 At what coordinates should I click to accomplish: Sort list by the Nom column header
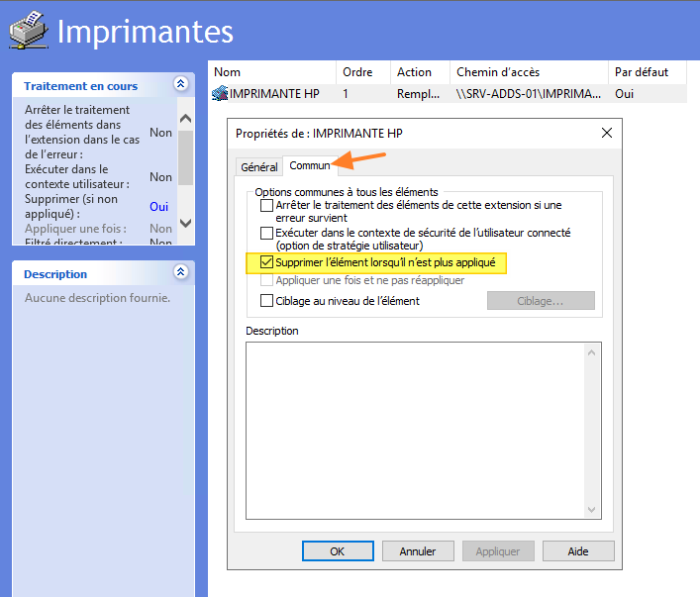(x=272, y=72)
